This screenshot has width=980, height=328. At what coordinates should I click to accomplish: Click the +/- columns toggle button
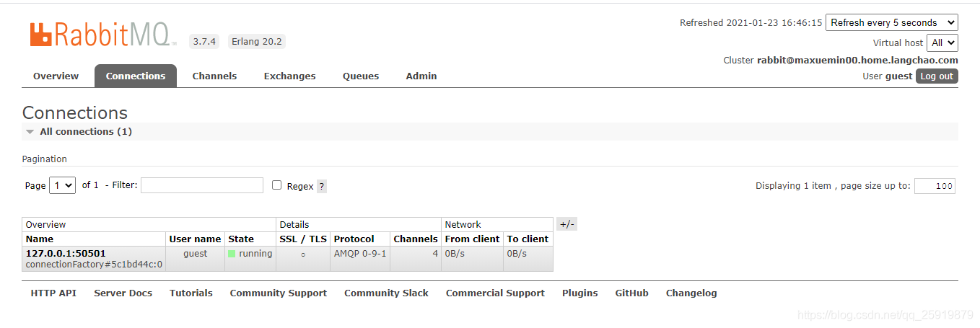(x=566, y=224)
